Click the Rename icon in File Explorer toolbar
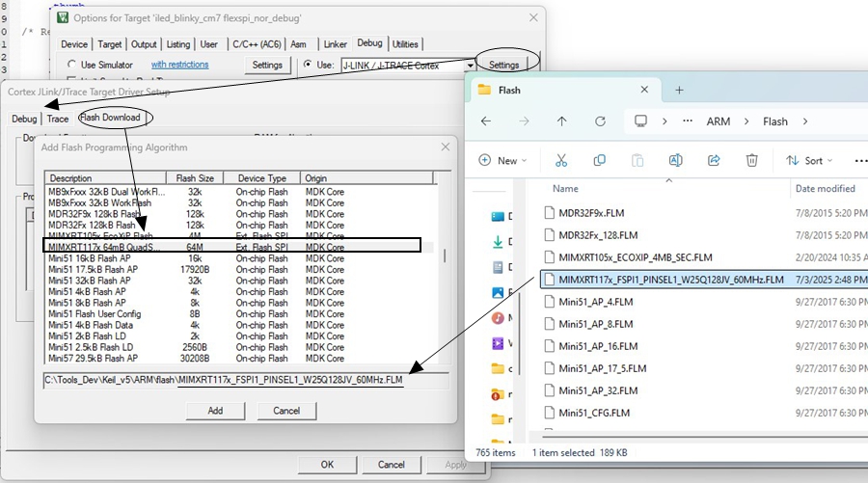Image resolution: width=868 pixels, height=483 pixels. (x=675, y=160)
